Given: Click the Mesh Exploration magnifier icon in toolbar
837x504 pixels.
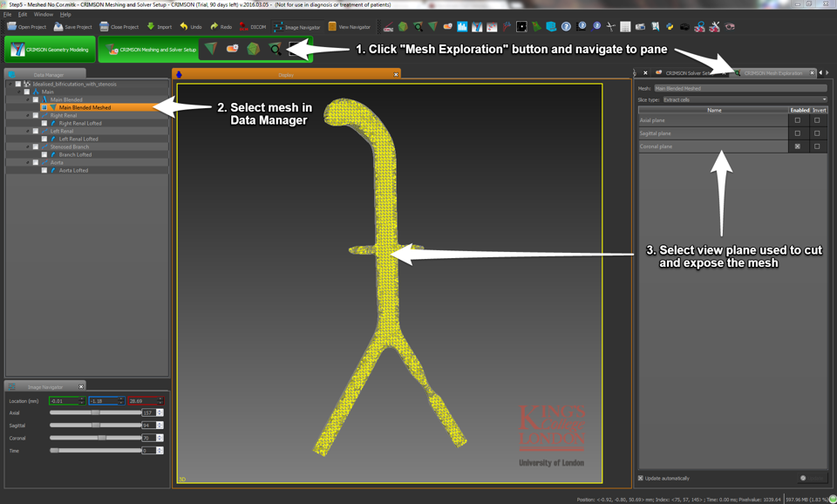Looking at the screenshot, I should [x=275, y=50].
